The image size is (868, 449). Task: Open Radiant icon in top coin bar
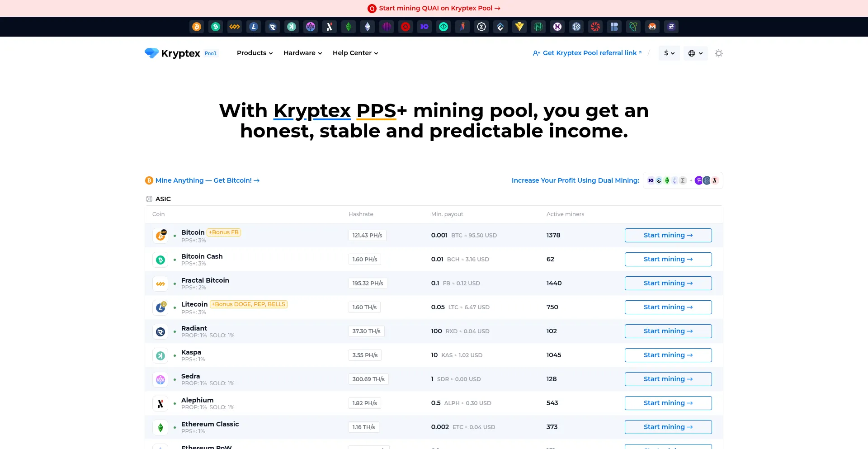pos(273,27)
